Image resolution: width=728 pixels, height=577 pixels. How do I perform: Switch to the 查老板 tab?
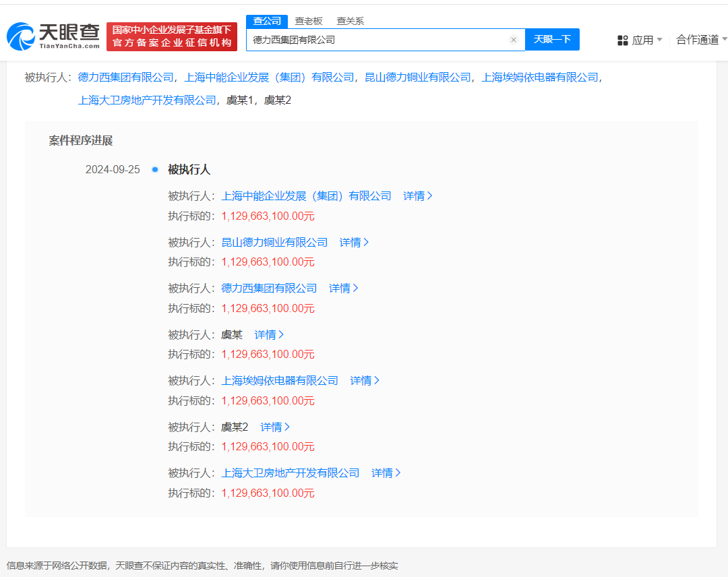[307, 21]
